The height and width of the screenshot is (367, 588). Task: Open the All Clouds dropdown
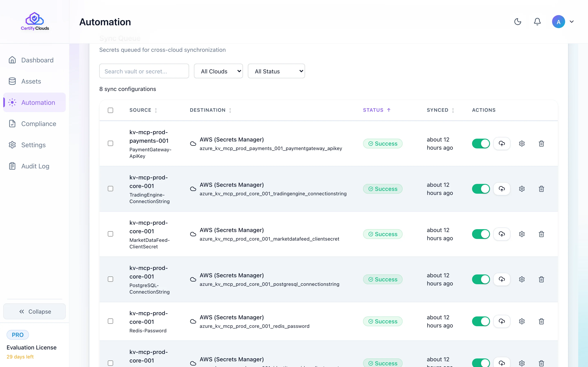click(x=218, y=71)
